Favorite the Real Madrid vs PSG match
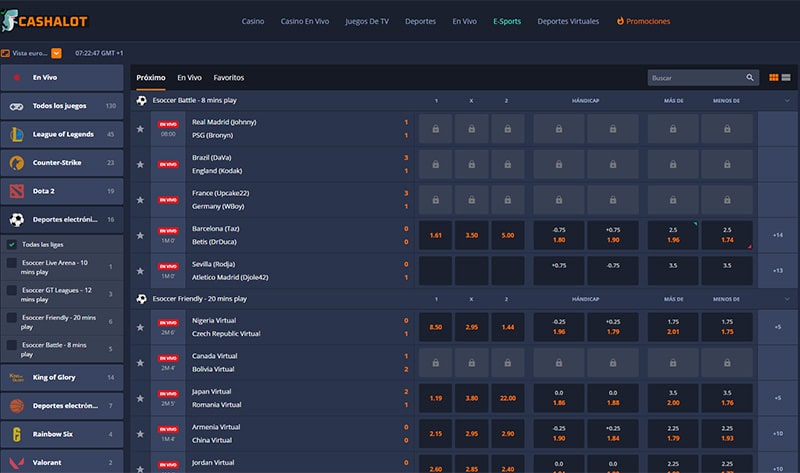The width and height of the screenshot is (800, 473). (140, 129)
